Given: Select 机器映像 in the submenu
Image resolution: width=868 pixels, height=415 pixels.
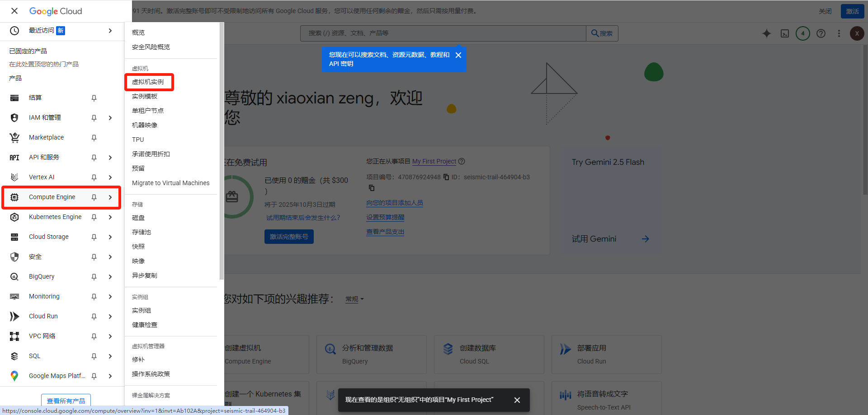Looking at the screenshot, I should tap(145, 125).
